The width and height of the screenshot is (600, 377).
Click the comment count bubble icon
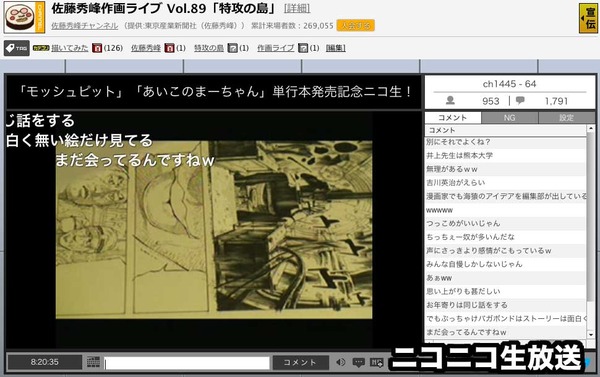tap(520, 101)
